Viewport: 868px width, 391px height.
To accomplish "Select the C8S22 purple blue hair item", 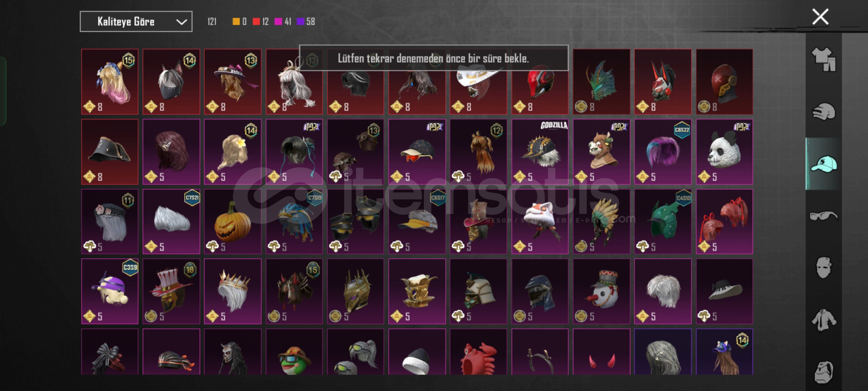I will [x=663, y=152].
